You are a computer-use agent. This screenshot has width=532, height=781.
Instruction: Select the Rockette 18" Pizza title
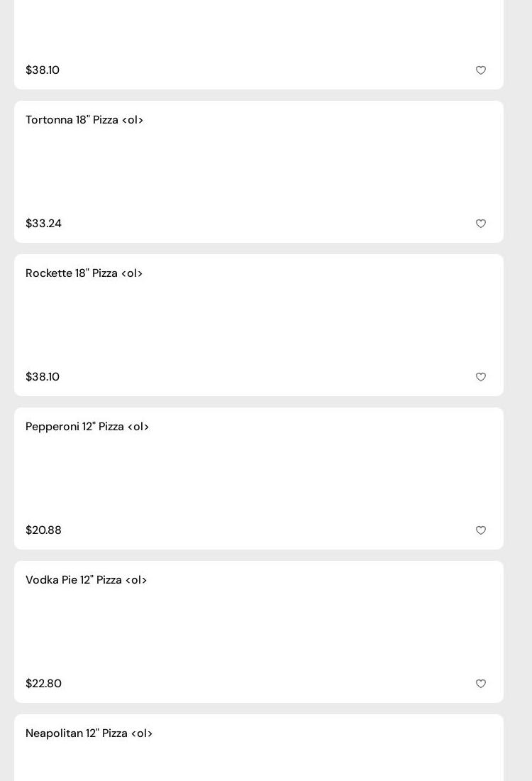click(x=84, y=273)
